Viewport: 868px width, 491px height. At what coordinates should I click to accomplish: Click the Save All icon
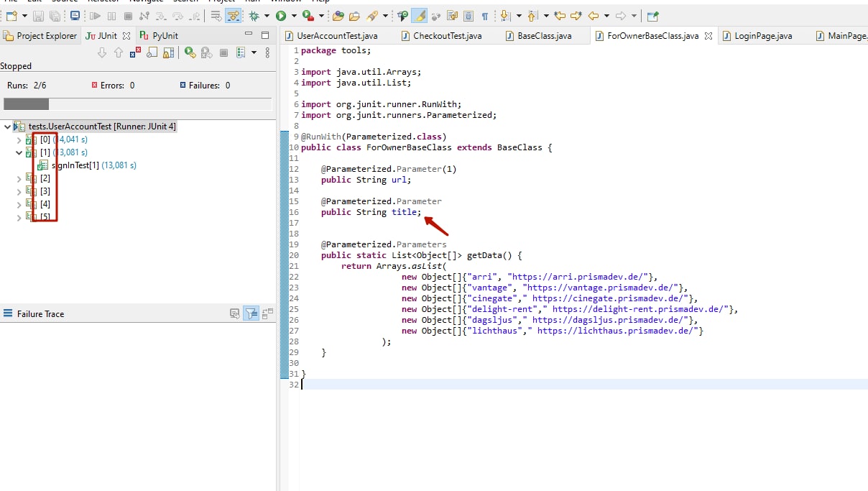pos(55,16)
